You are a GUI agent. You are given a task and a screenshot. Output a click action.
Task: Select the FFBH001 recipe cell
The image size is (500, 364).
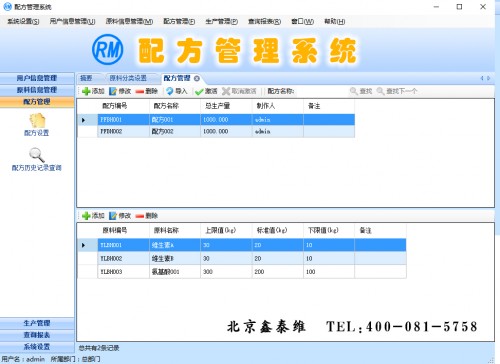tap(123, 120)
